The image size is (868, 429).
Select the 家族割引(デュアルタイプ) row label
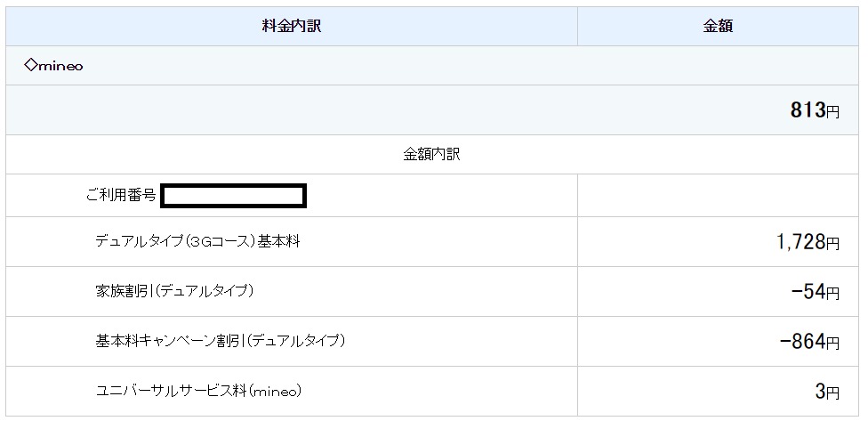coord(174,291)
